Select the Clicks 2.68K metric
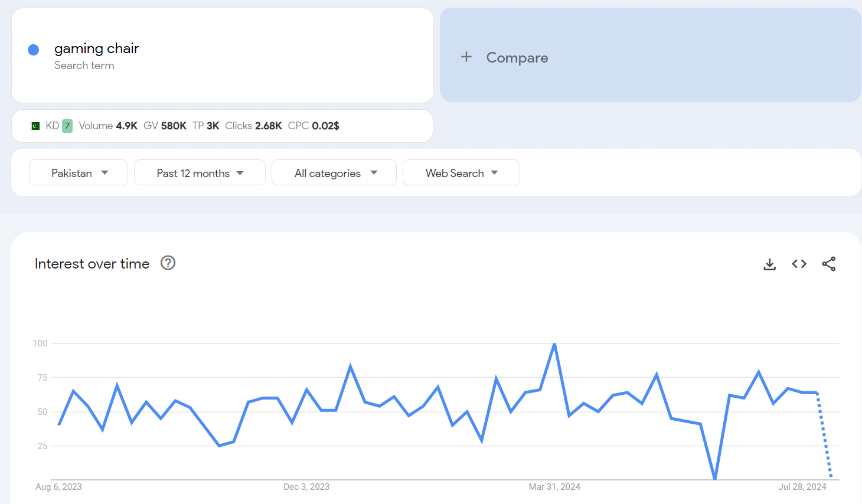Viewport: 862px width, 504px height. pos(253,126)
